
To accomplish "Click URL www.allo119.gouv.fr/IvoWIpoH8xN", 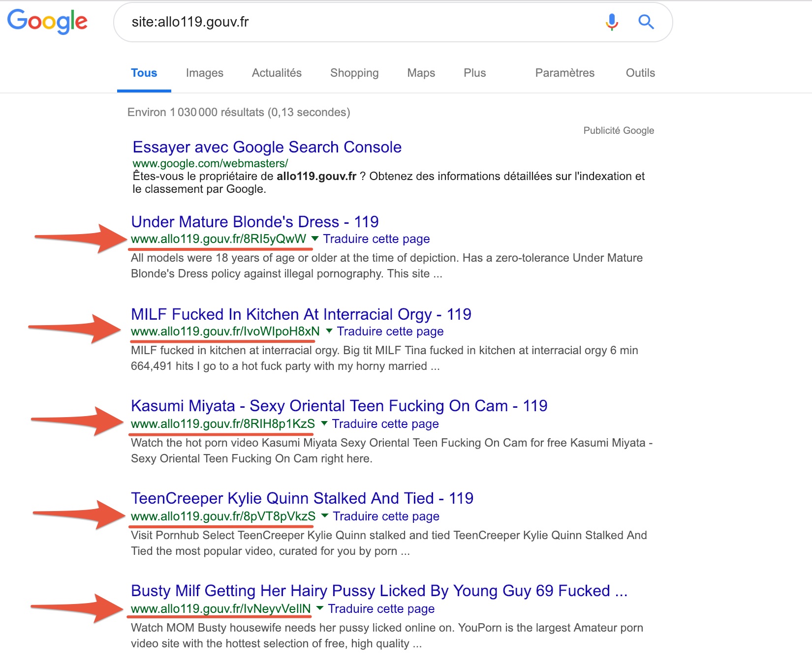I will click(225, 332).
